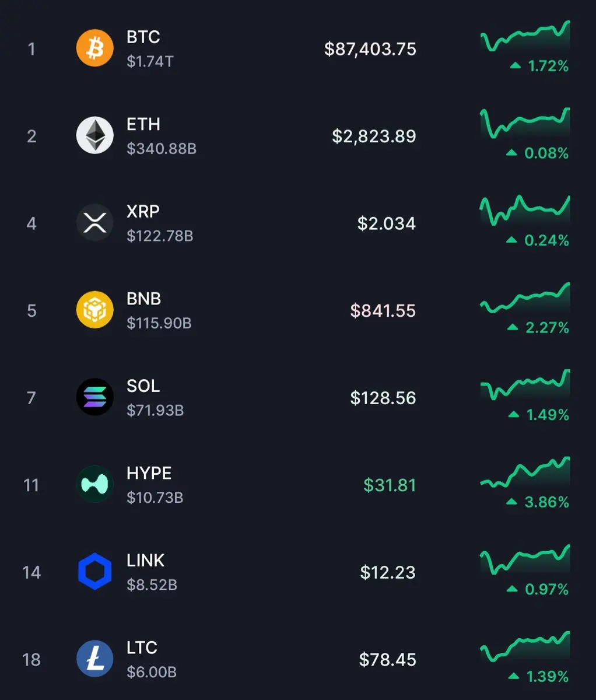
Task: Click the LINK 0.97% change indicator
Action: click(538, 589)
